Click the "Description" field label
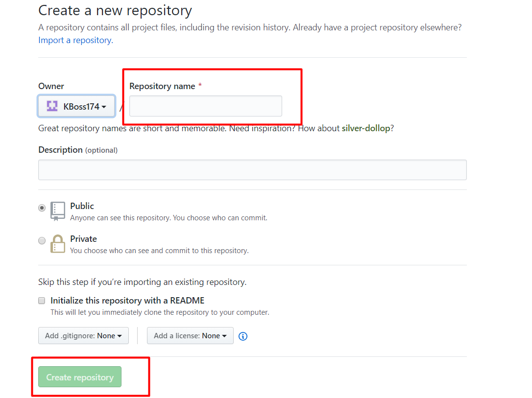 point(60,150)
